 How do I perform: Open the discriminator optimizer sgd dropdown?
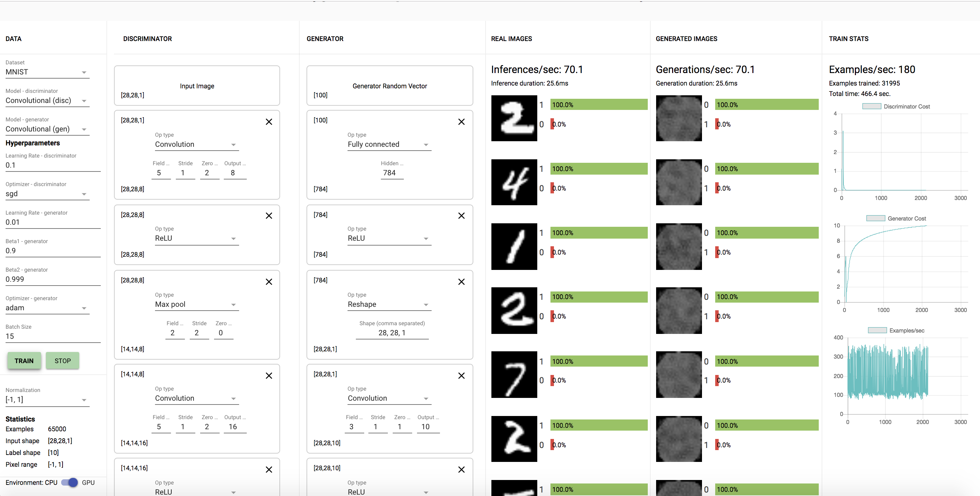click(x=47, y=194)
